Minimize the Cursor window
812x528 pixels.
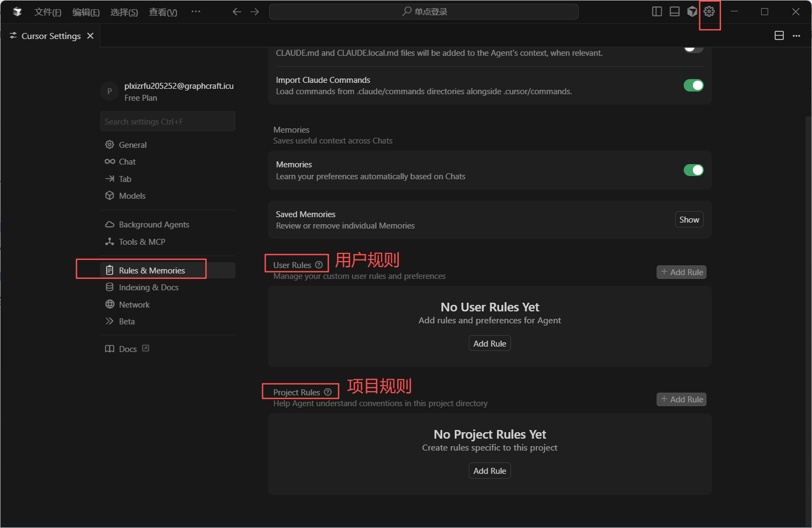tap(734, 11)
